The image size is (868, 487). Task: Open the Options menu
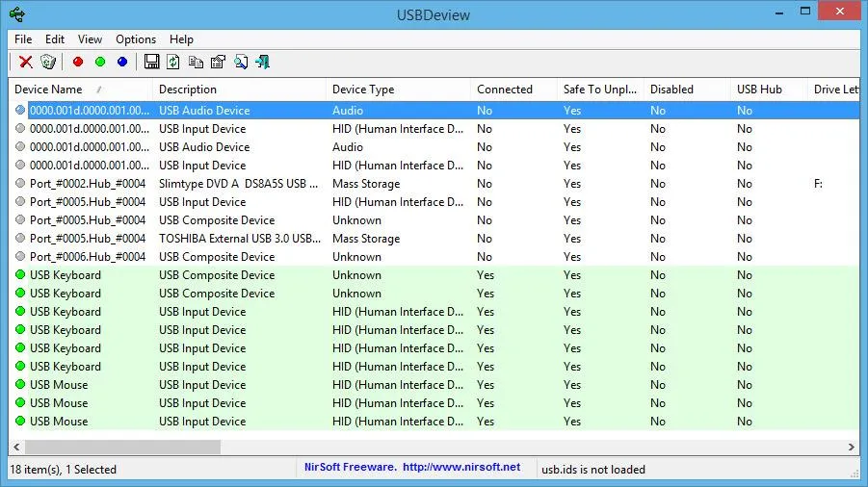pos(136,39)
